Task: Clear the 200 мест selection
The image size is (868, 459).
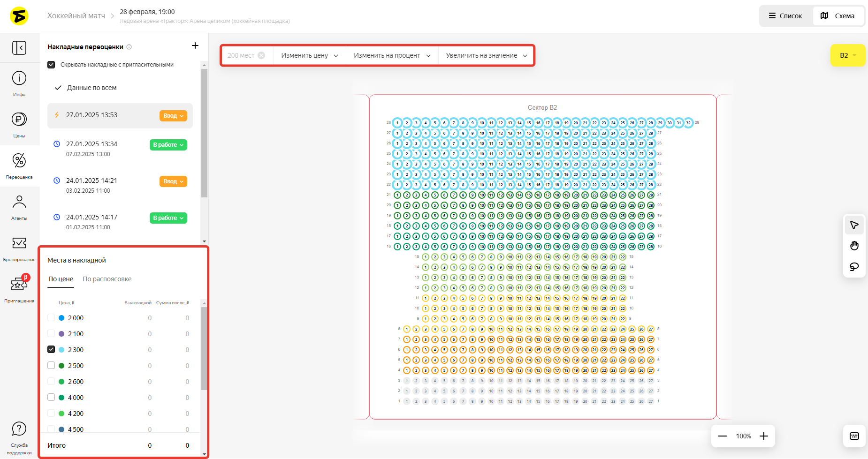Action: tap(261, 55)
